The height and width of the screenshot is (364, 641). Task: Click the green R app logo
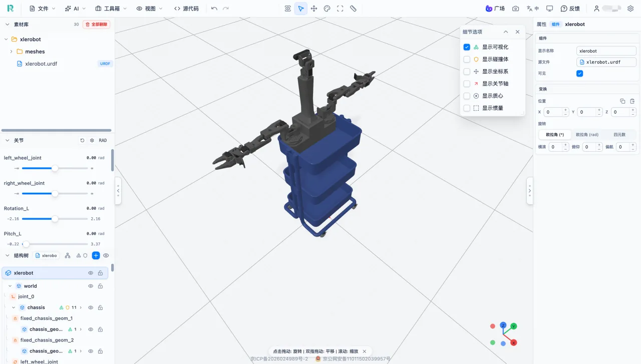coord(10,9)
